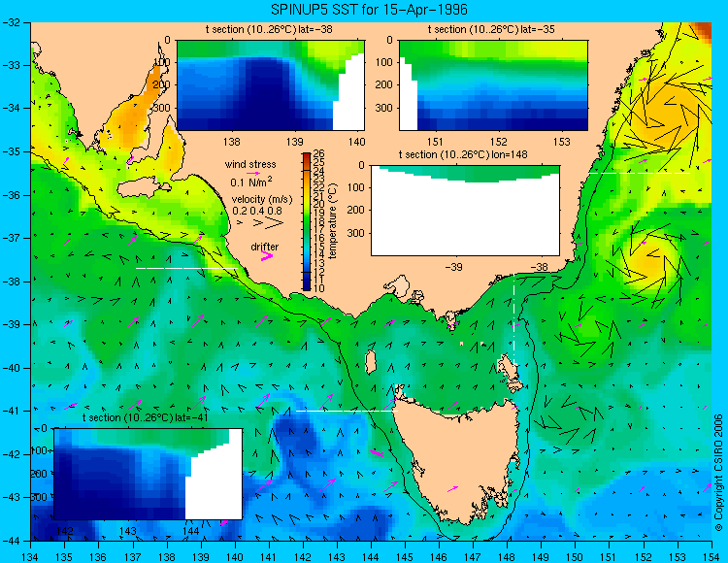The image size is (728, 563).
Task: Click the -32 latitude axis label
Action: (12, 22)
